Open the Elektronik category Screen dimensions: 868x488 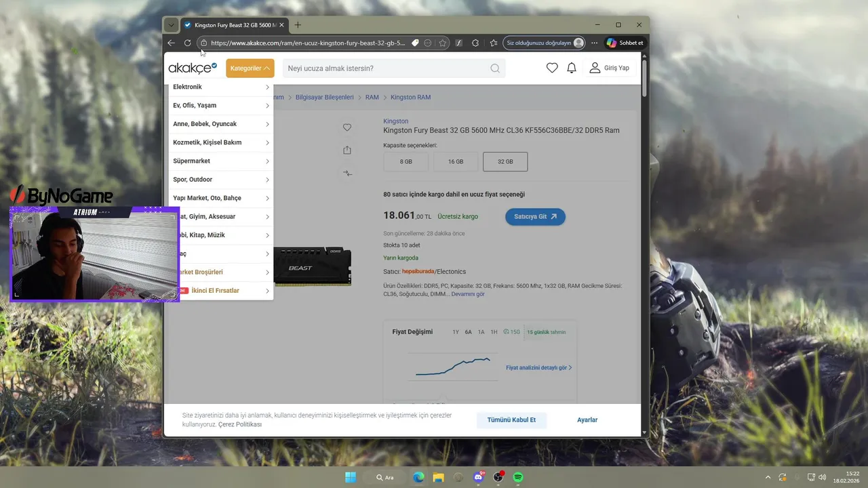click(221, 87)
